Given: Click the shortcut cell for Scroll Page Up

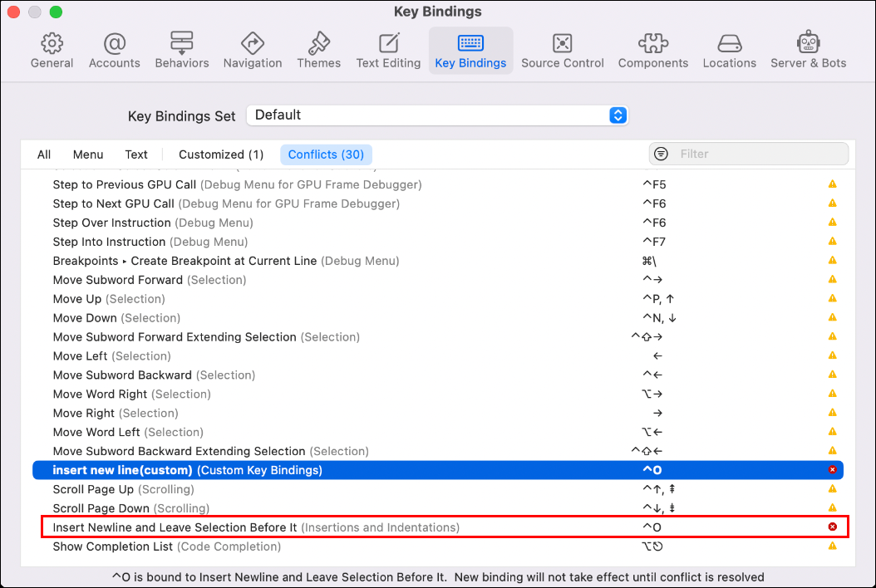Looking at the screenshot, I should [x=659, y=489].
